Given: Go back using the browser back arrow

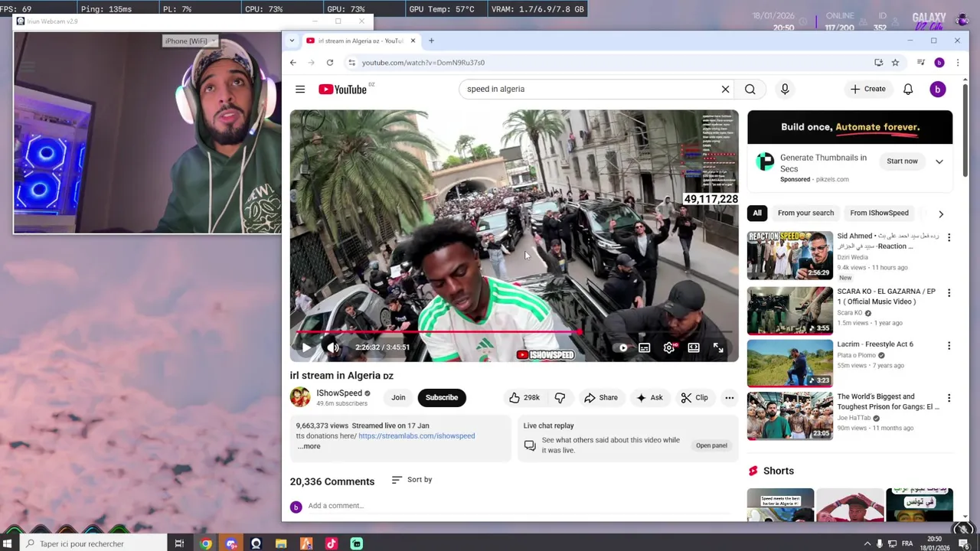Looking at the screenshot, I should [x=293, y=63].
